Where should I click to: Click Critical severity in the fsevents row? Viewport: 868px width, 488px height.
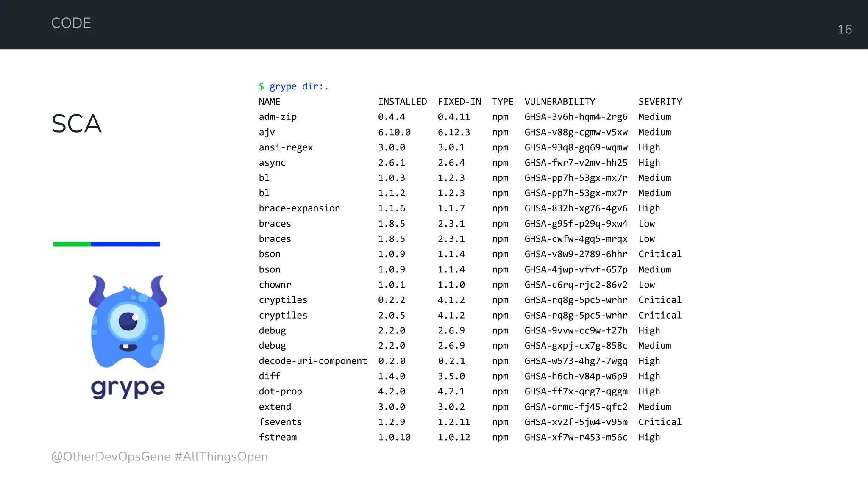point(660,422)
